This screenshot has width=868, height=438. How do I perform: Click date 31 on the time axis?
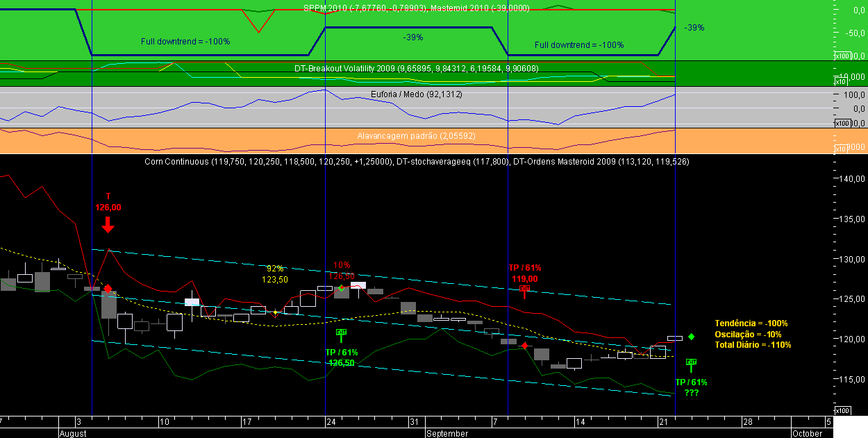coord(413,422)
